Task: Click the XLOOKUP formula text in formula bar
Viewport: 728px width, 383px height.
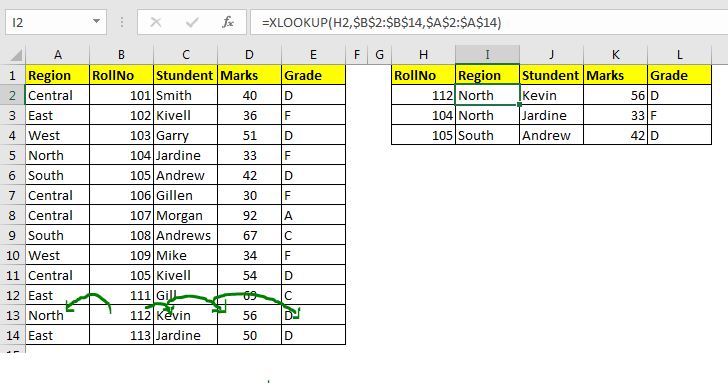Action: [381, 22]
